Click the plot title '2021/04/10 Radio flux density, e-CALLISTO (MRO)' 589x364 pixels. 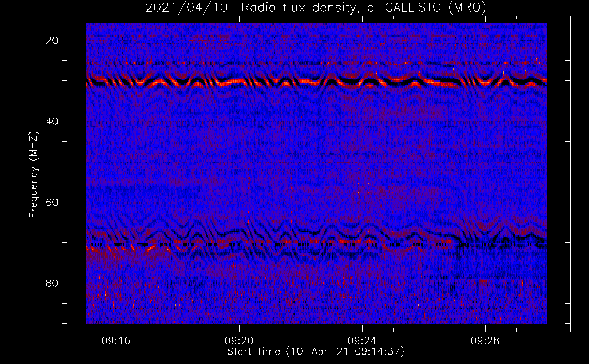pyautogui.click(x=316, y=8)
